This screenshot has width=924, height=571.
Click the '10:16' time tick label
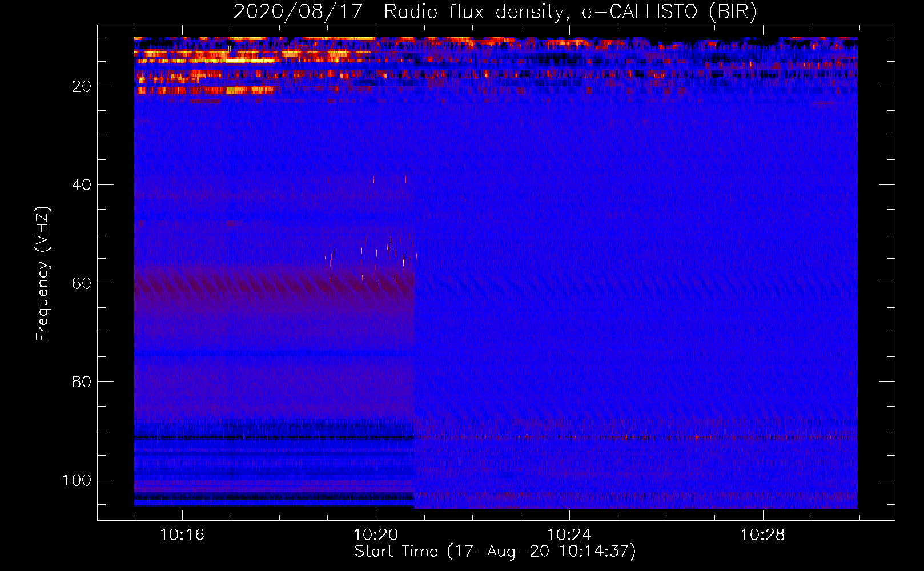[182, 535]
